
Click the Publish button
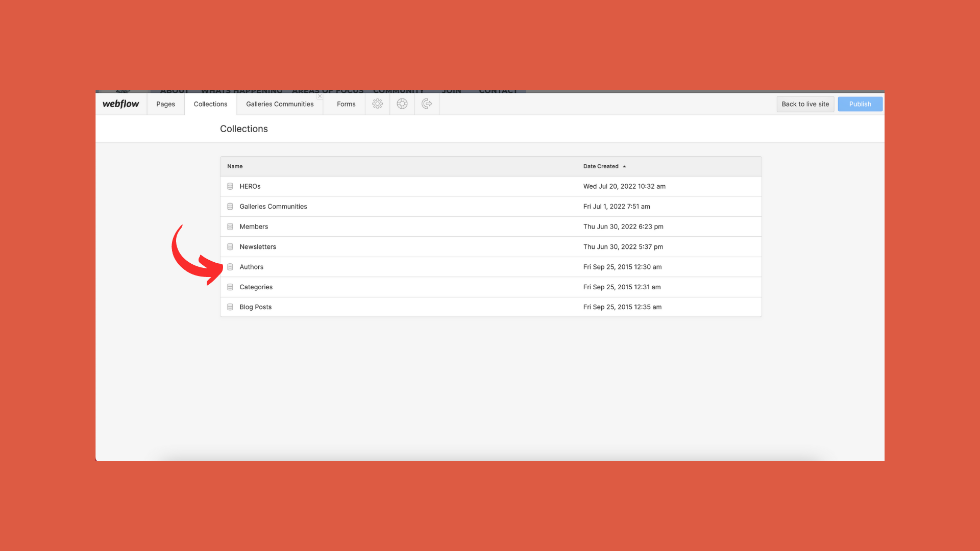[860, 104]
